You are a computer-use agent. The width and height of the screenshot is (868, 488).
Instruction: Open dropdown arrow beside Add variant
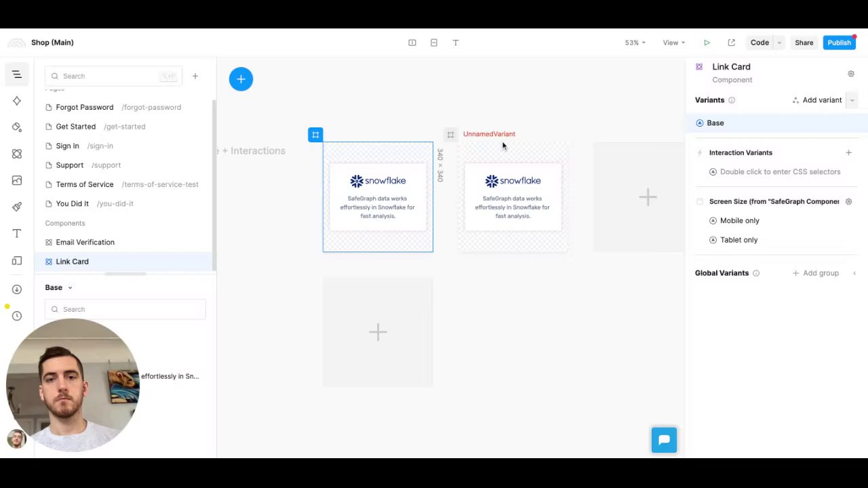(x=852, y=100)
